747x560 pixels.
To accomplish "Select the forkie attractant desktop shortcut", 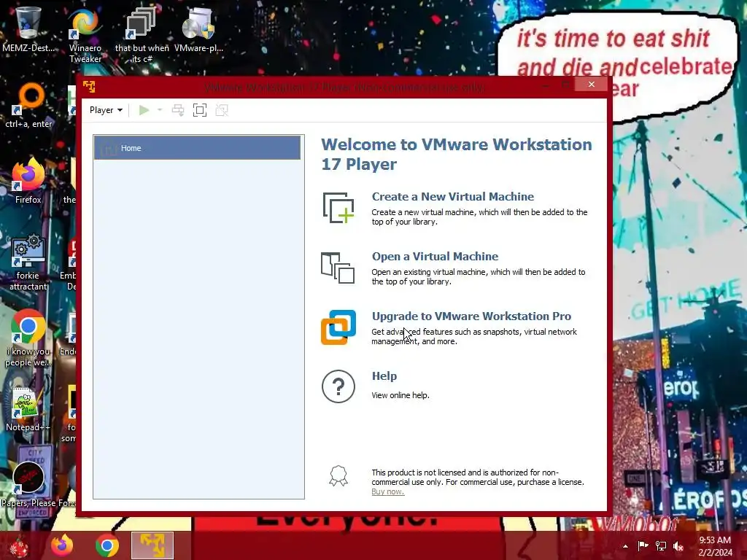I will tap(28, 262).
